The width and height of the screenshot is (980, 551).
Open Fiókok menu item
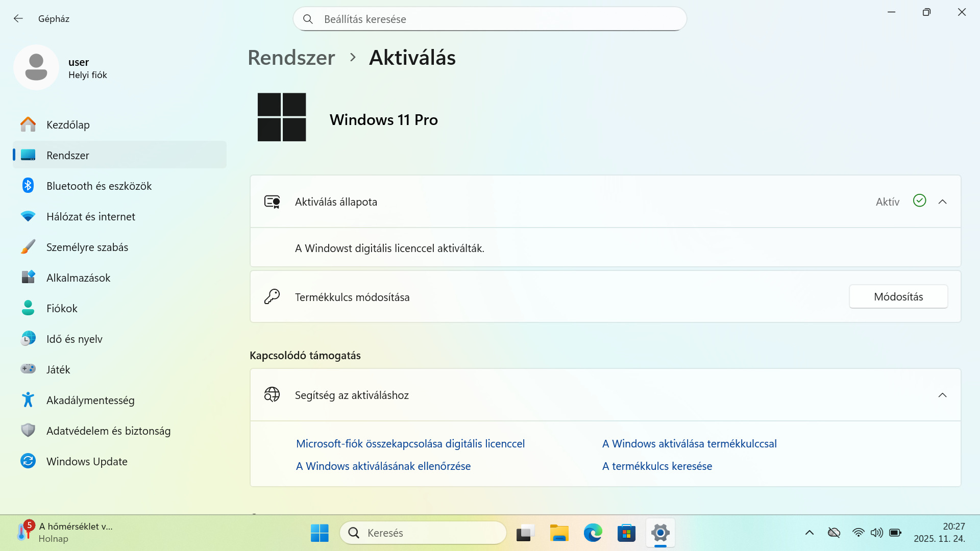[62, 308]
